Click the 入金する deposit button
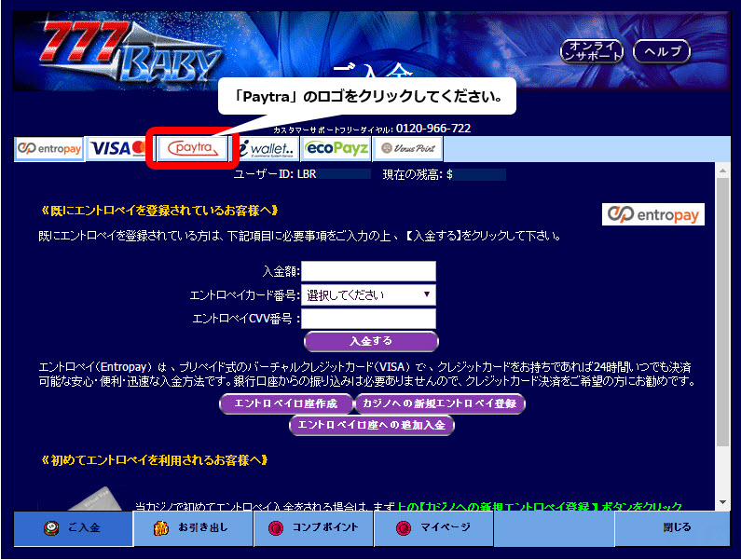741x560 pixels. (371, 341)
